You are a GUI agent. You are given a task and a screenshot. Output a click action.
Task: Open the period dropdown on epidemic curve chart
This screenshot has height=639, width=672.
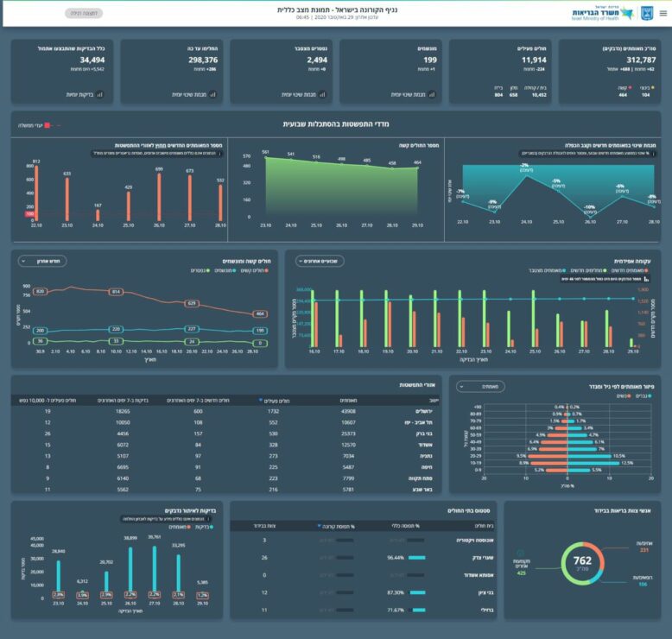click(320, 261)
